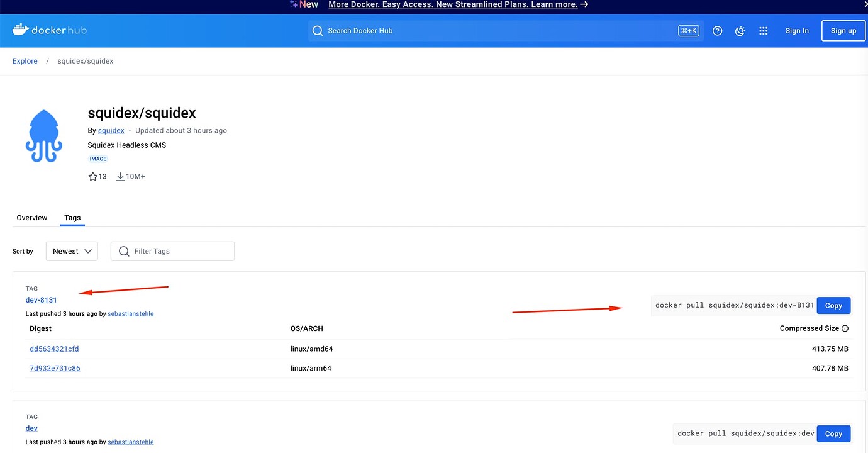Viewport: 868px width, 453px height.
Task: Click the star rating icon
Action: 93,177
